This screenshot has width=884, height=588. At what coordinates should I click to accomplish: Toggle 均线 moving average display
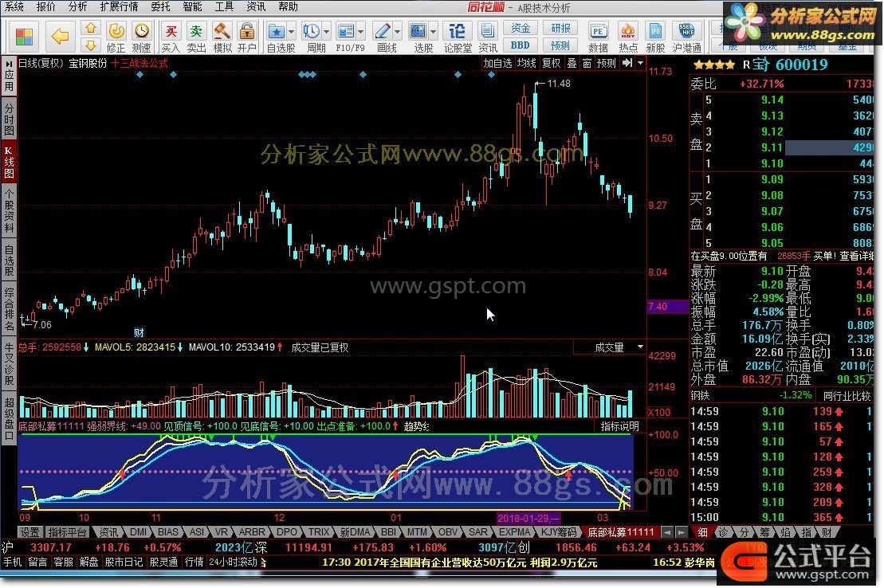(x=527, y=63)
